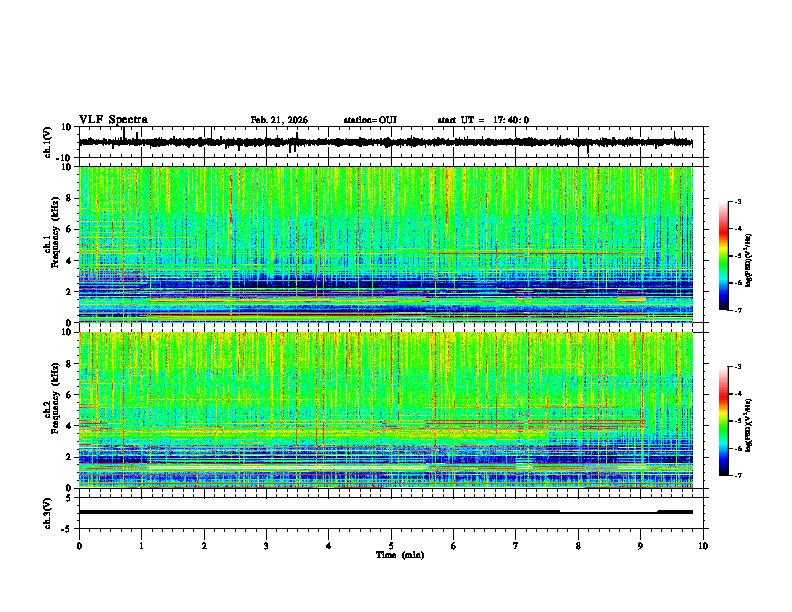This screenshot has width=792, height=612.
Task: Click the ch.3 voltage trace panel
Action: [x=391, y=513]
